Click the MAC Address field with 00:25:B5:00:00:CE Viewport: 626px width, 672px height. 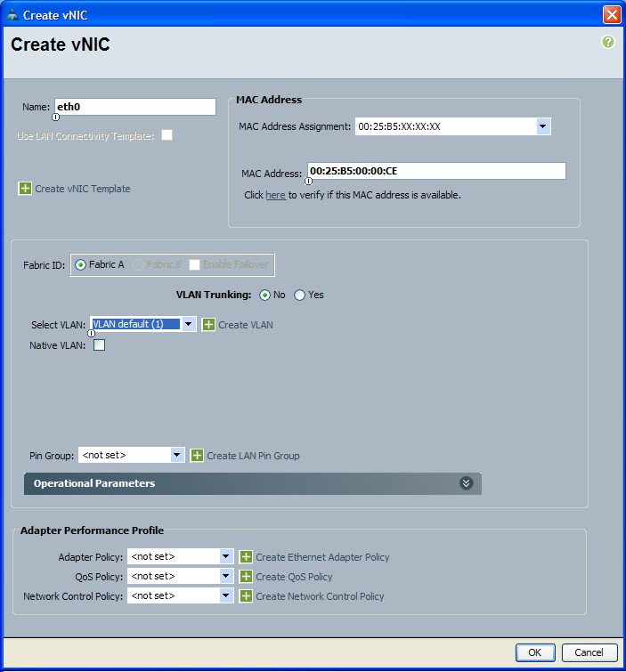point(436,171)
